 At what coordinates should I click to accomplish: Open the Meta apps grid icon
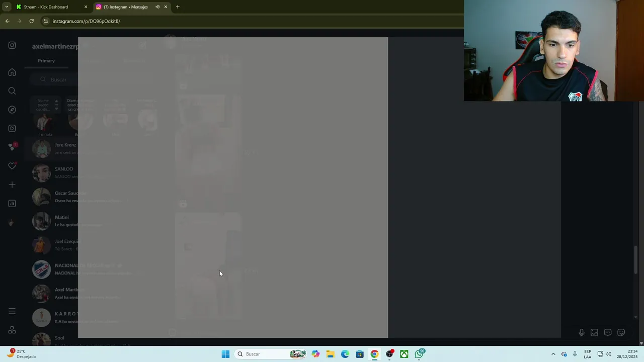click(x=12, y=330)
